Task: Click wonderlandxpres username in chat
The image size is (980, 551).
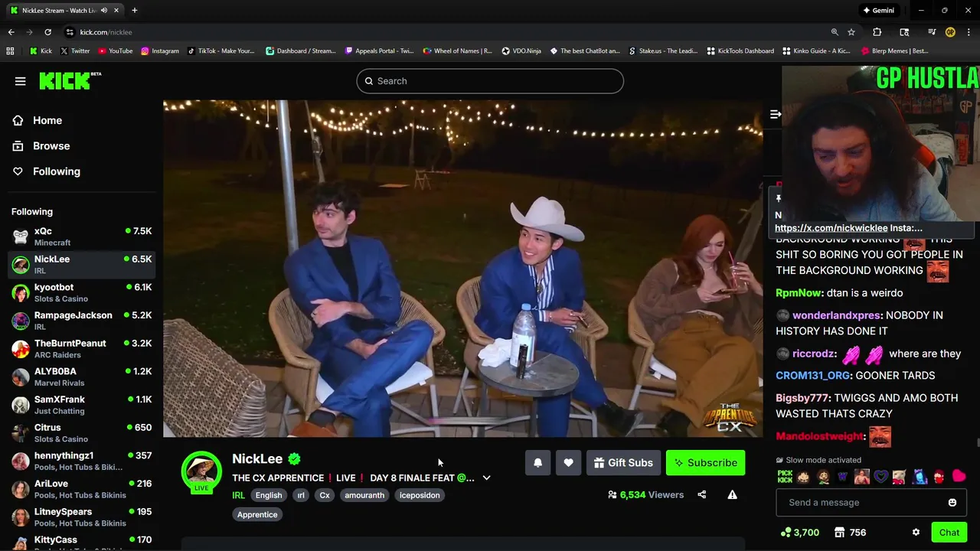Action: point(837,315)
